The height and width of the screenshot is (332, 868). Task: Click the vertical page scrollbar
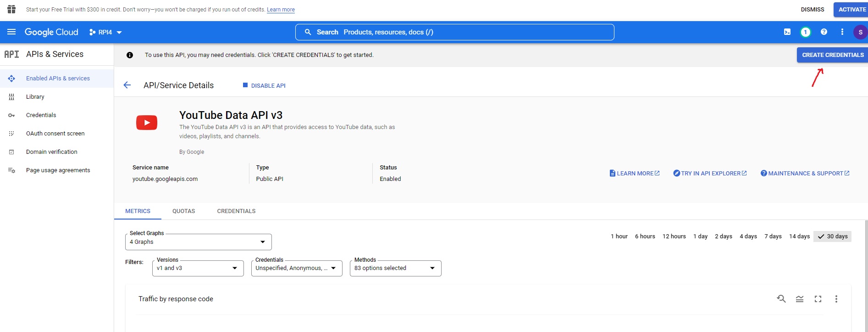click(x=866, y=276)
